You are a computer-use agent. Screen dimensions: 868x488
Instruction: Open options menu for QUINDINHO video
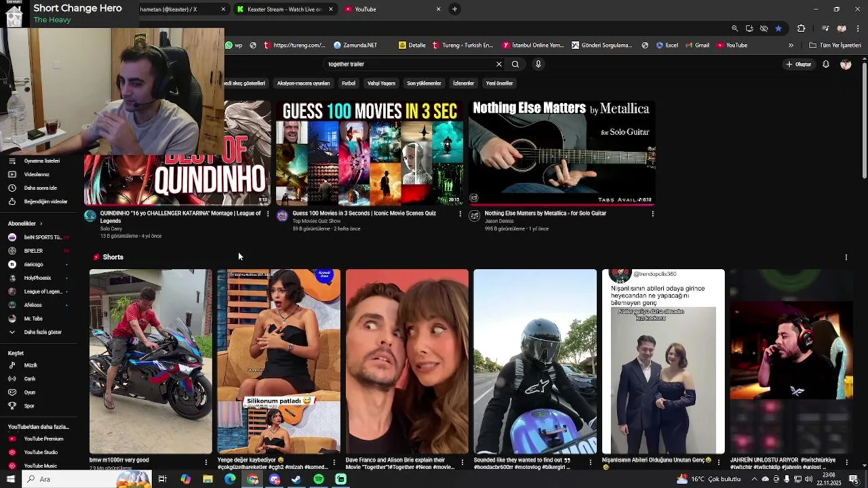(268, 213)
